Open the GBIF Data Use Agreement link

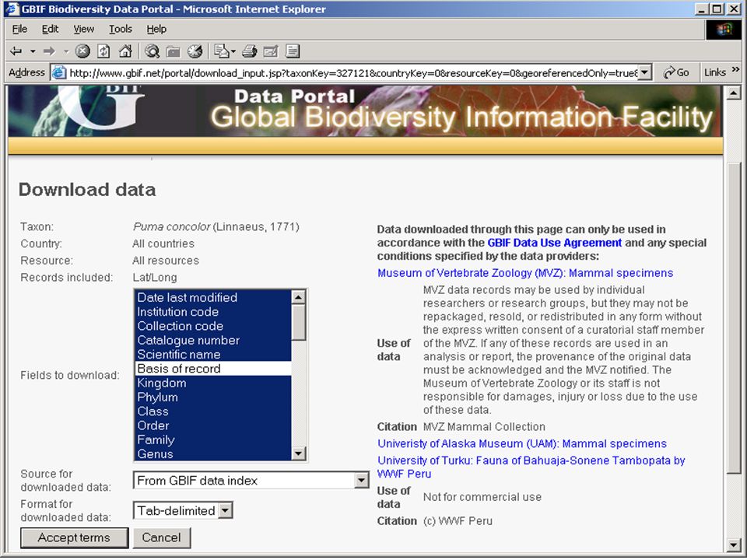(555, 243)
